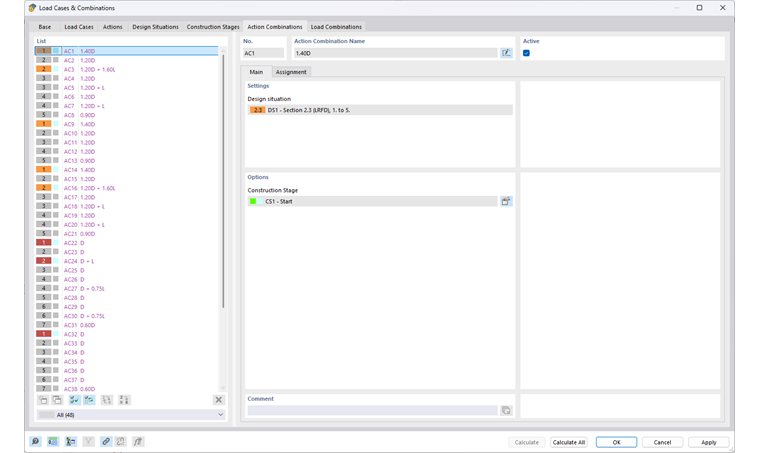Select list row AC38 0.60D
760x453 pixels.
click(x=127, y=389)
